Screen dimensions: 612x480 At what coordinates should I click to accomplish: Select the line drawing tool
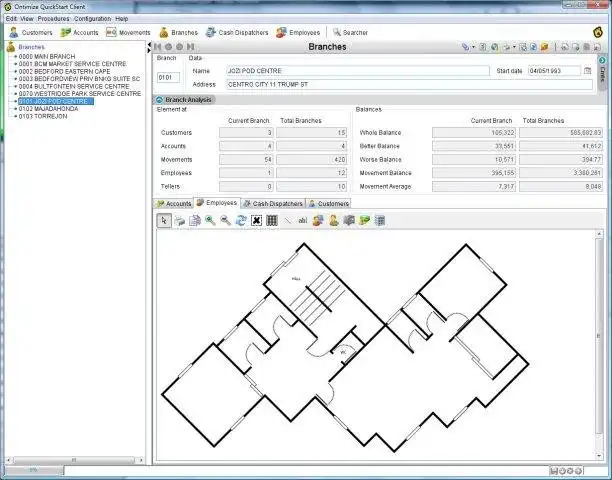287,220
